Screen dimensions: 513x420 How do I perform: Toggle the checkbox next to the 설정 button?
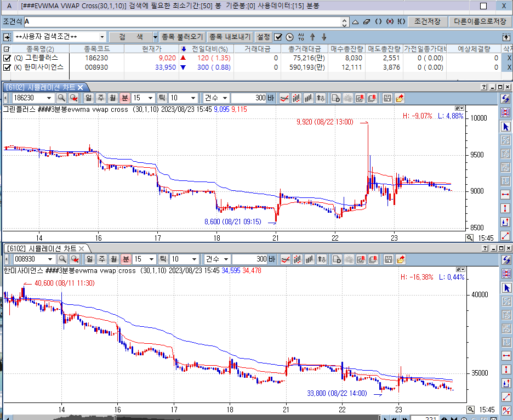(278, 37)
